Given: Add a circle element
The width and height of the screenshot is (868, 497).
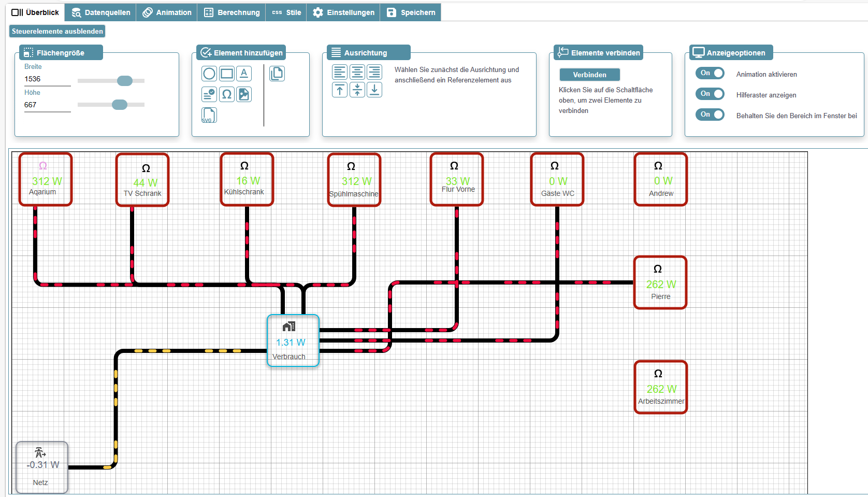Looking at the screenshot, I should coord(209,74).
